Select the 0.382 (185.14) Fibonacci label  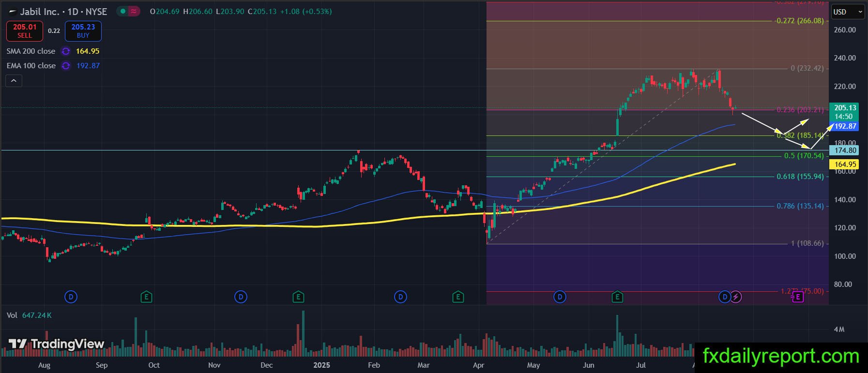pos(800,135)
